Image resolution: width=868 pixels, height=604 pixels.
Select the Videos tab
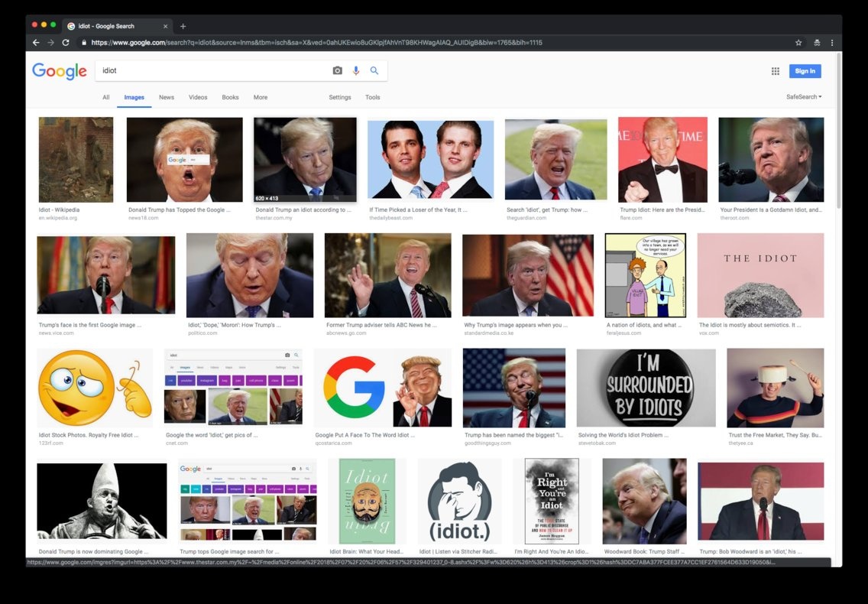point(197,97)
